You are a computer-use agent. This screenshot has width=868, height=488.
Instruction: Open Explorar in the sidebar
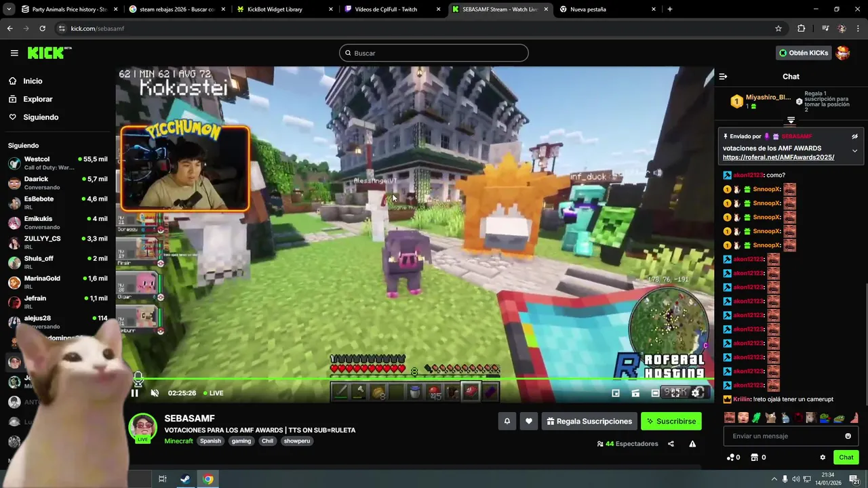[37, 99]
